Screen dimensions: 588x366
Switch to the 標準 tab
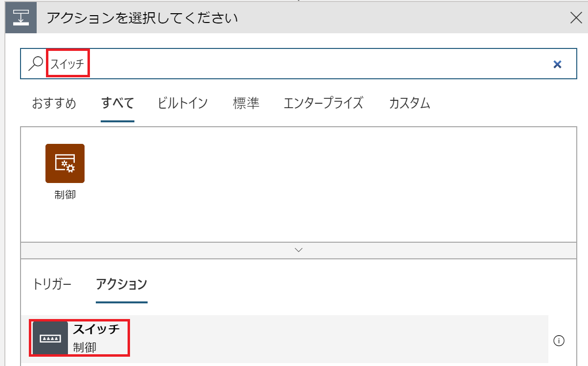246,103
